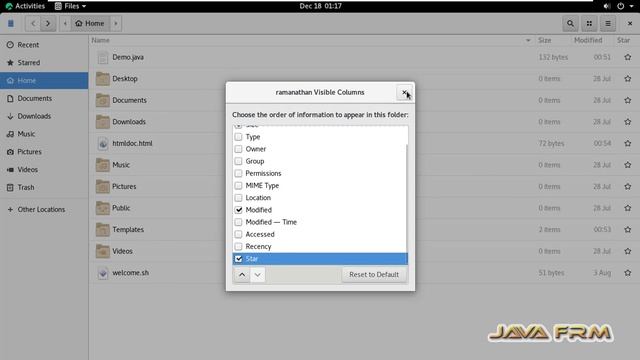
Task: Click the Desktop folder icon
Action: [x=103, y=79]
